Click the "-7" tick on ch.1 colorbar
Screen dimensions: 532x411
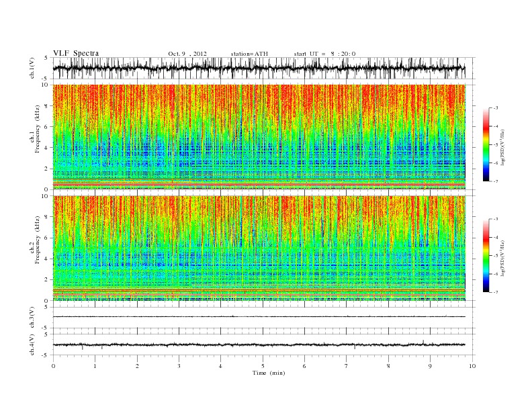tap(496, 181)
